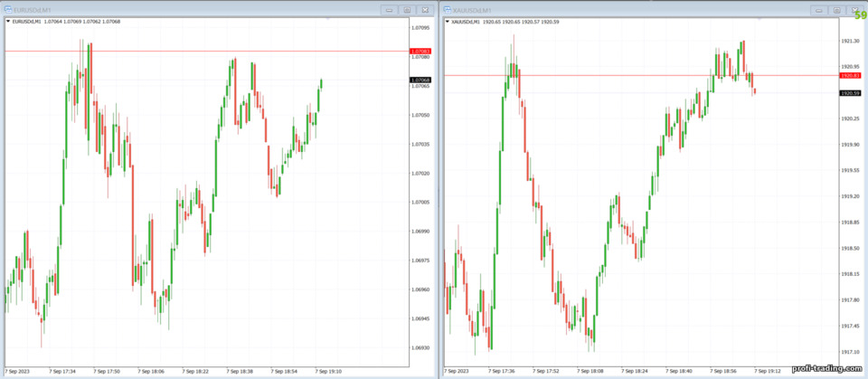
Task: Click the 1.06990 price scale label
Action: tap(421, 231)
